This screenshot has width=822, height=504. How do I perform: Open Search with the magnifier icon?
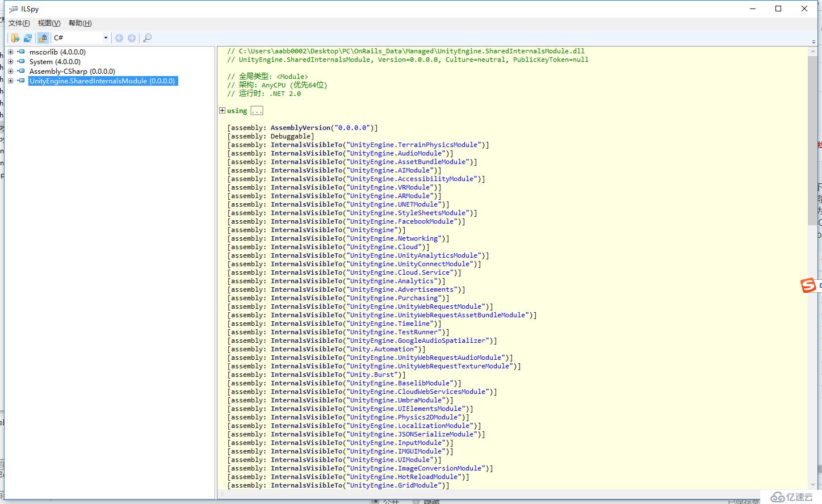[147, 38]
